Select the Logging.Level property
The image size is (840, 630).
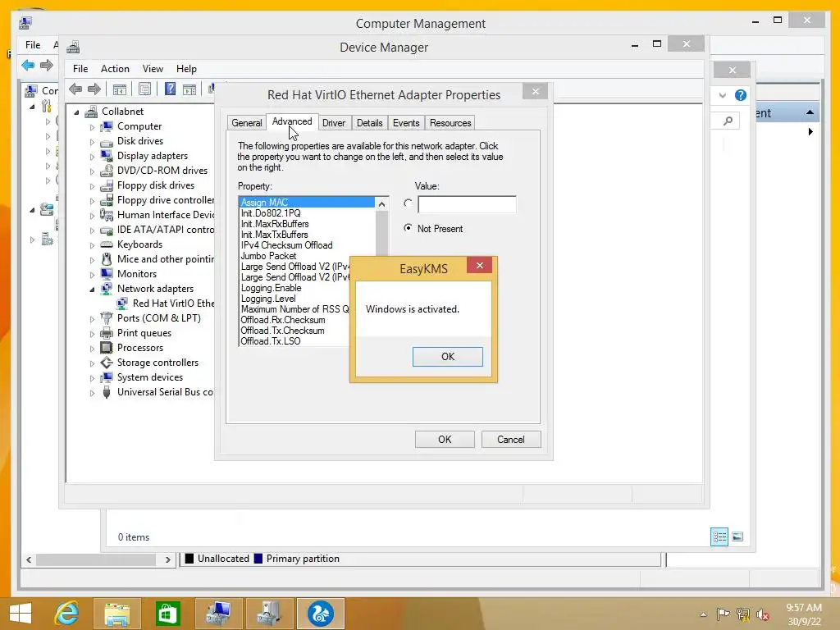(268, 299)
